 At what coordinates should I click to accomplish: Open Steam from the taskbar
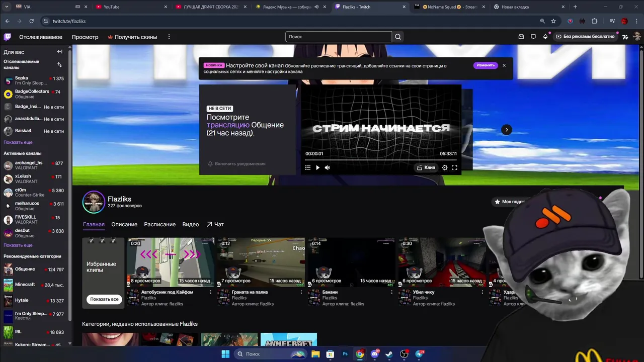(389, 354)
